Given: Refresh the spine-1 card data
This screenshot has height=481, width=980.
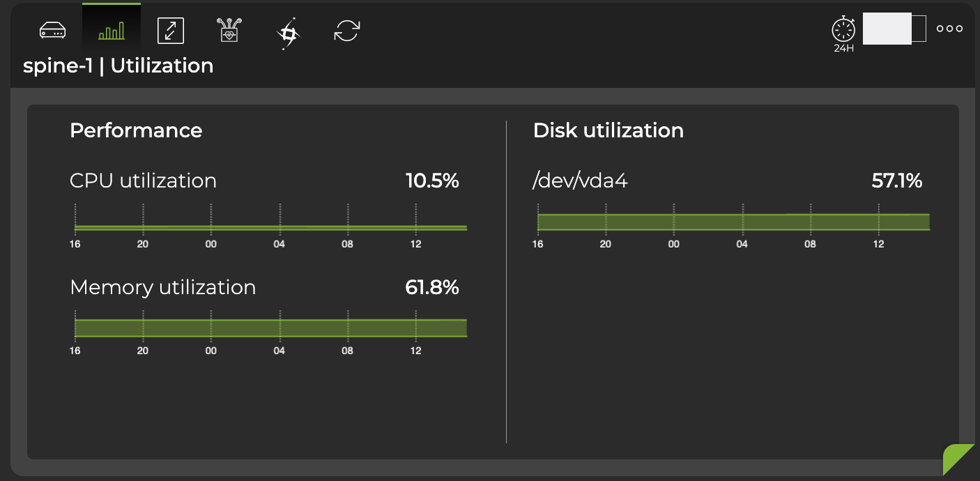Looking at the screenshot, I should coord(346,31).
